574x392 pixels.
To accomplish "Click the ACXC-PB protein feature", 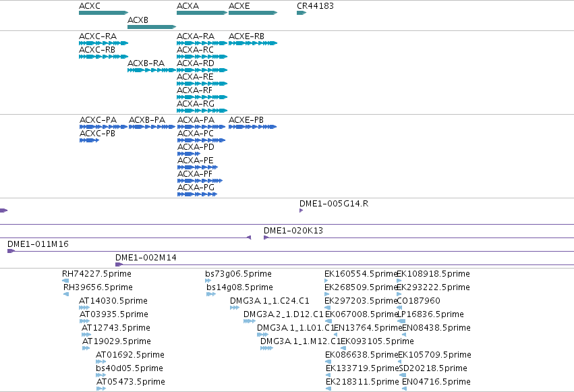I will (x=89, y=140).
